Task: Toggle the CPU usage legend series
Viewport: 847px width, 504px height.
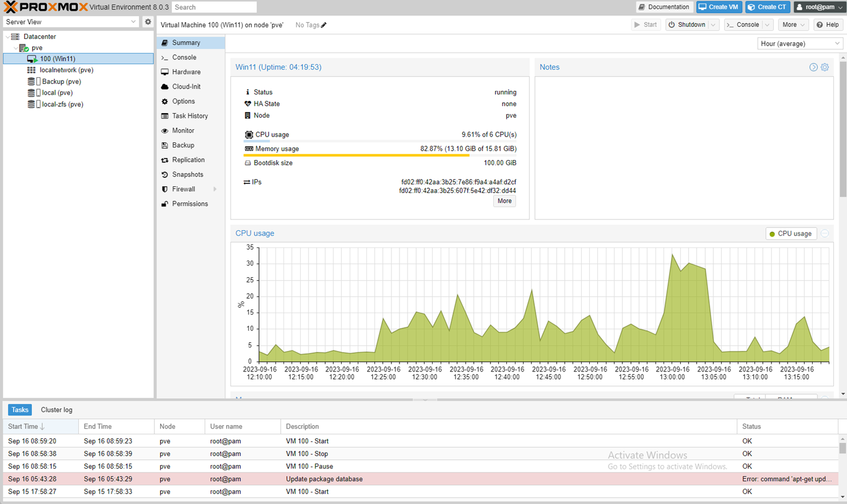Action: 791,234
